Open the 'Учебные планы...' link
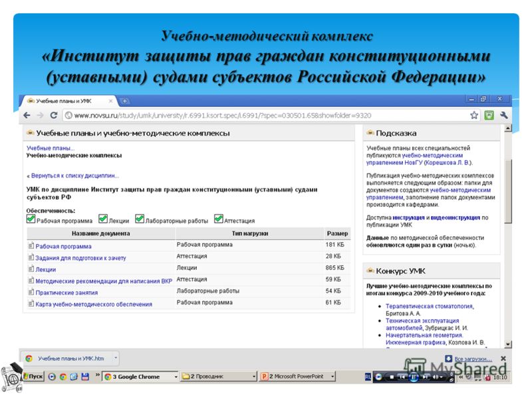This screenshot has width=532, height=399. 51,148
